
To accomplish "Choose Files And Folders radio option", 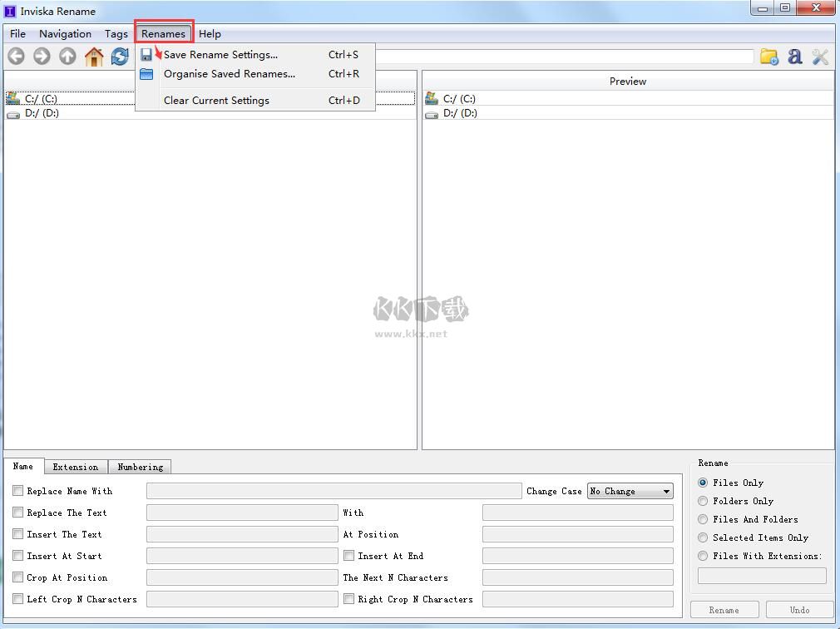I will pos(703,519).
